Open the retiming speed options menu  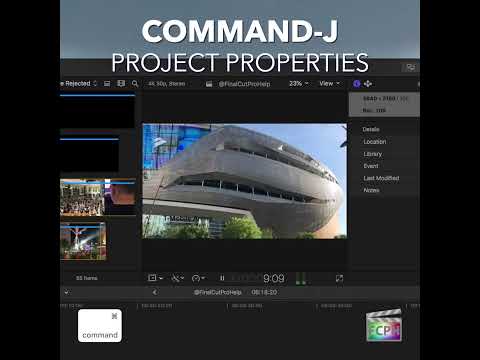pos(198,278)
